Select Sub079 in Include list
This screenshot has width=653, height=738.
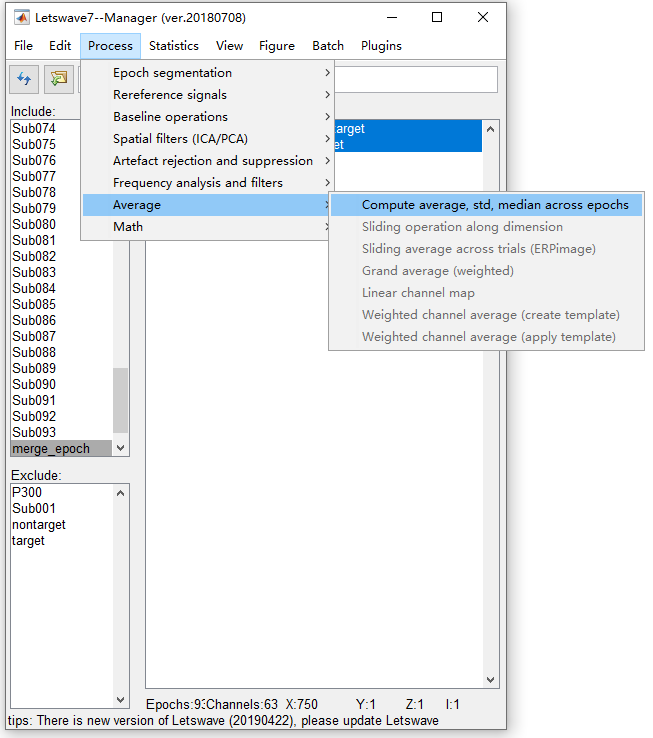[46, 209]
